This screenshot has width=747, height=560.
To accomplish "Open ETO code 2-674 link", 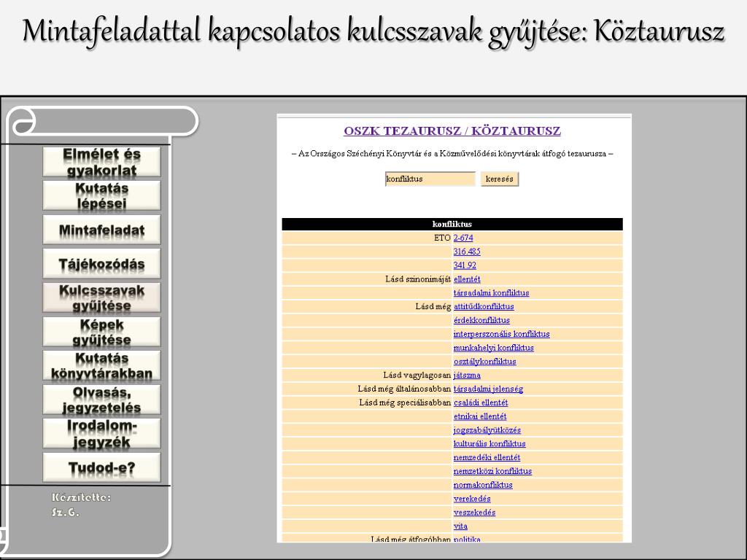I will pos(463,238).
